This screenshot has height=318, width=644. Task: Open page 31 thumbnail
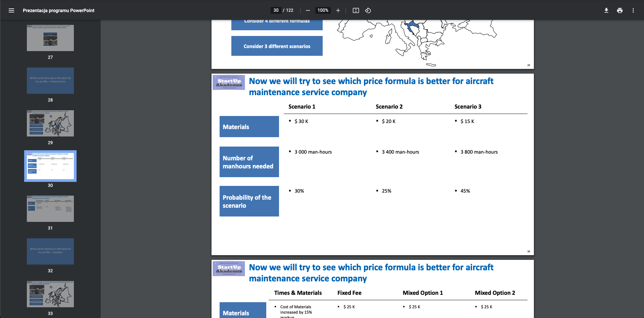click(x=50, y=209)
